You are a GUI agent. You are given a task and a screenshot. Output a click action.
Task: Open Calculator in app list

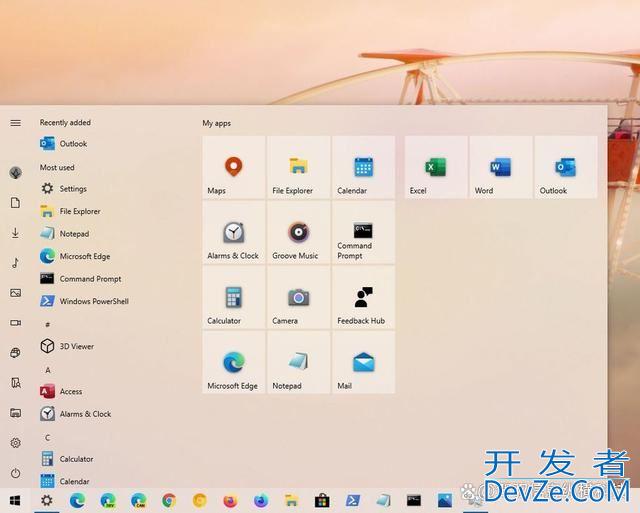(67, 459)
